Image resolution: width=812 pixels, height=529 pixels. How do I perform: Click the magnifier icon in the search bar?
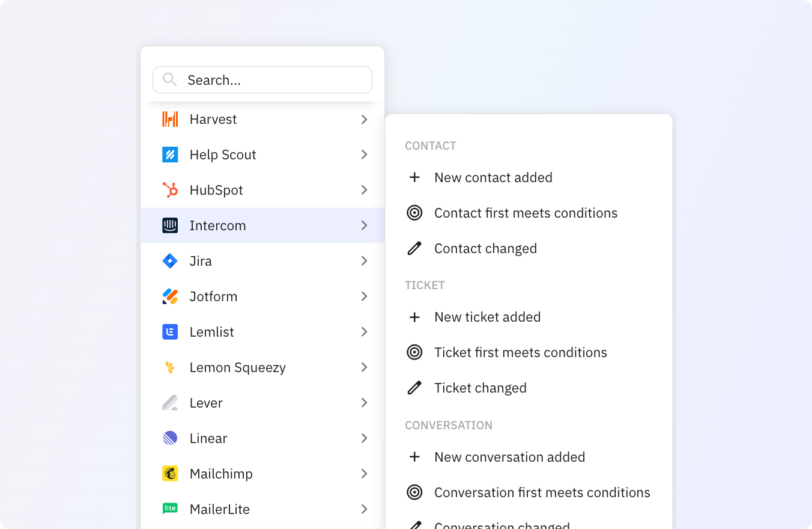[x=170, y=80]
